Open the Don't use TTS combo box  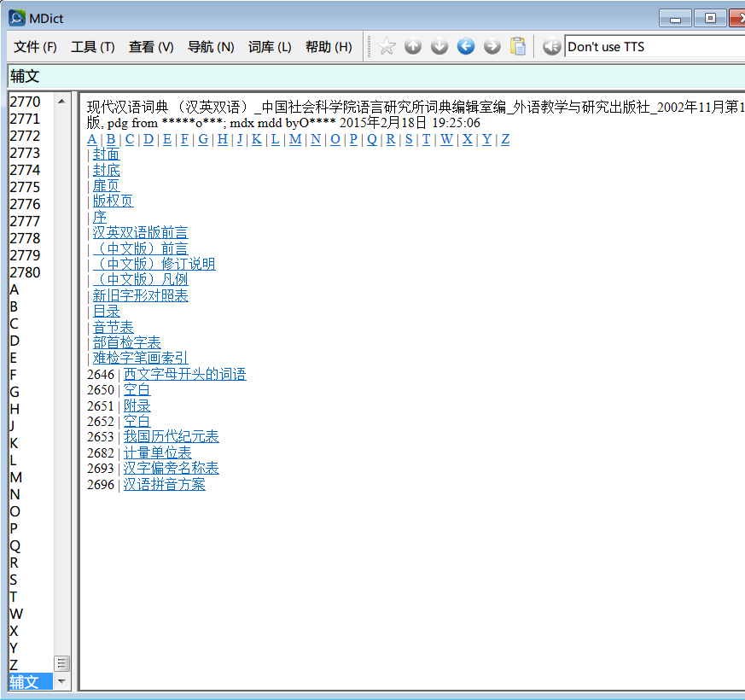(655, 47)
